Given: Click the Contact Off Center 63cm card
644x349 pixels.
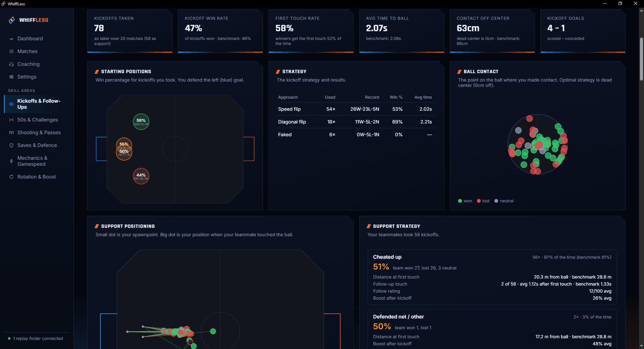Looking at the screenshot, I should (x=492, y=31).
